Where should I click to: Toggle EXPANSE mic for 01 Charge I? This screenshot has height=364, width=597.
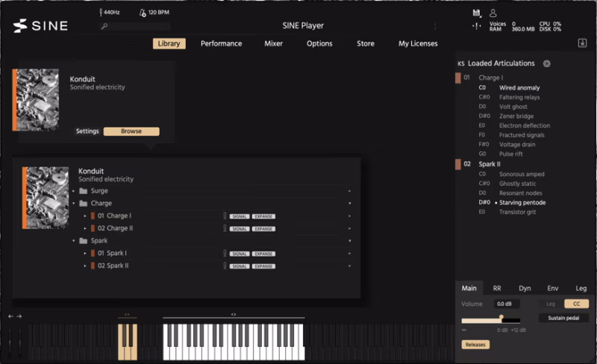(x=263, y=216)
